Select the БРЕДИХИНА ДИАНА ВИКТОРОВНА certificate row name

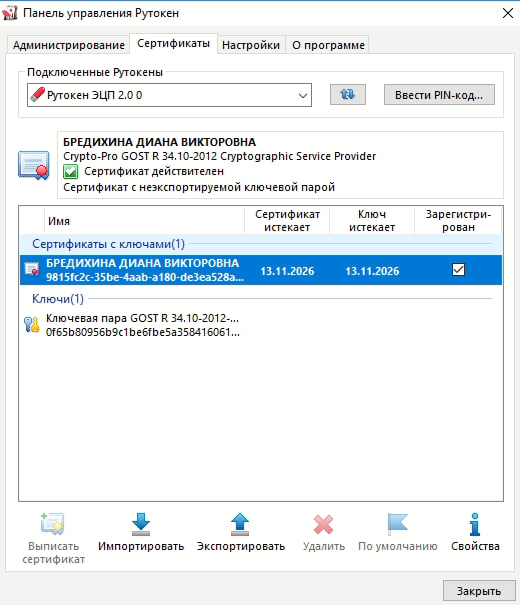(142, 263)
